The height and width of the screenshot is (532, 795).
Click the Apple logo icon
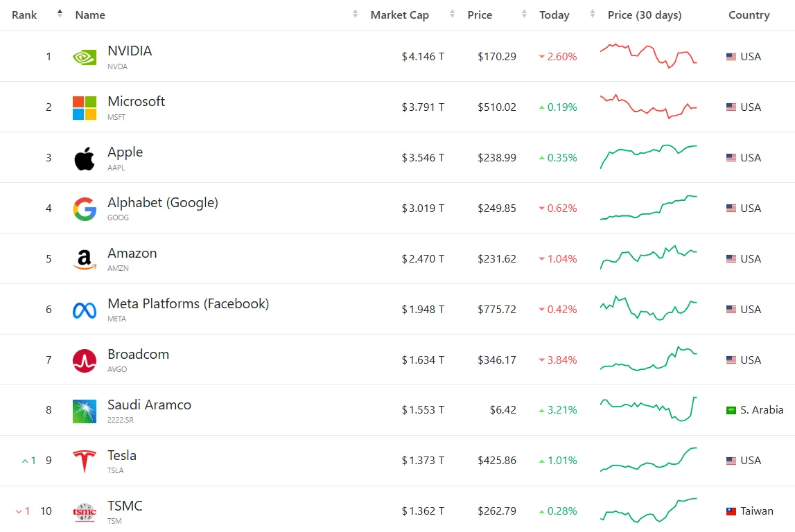[84, 158]
